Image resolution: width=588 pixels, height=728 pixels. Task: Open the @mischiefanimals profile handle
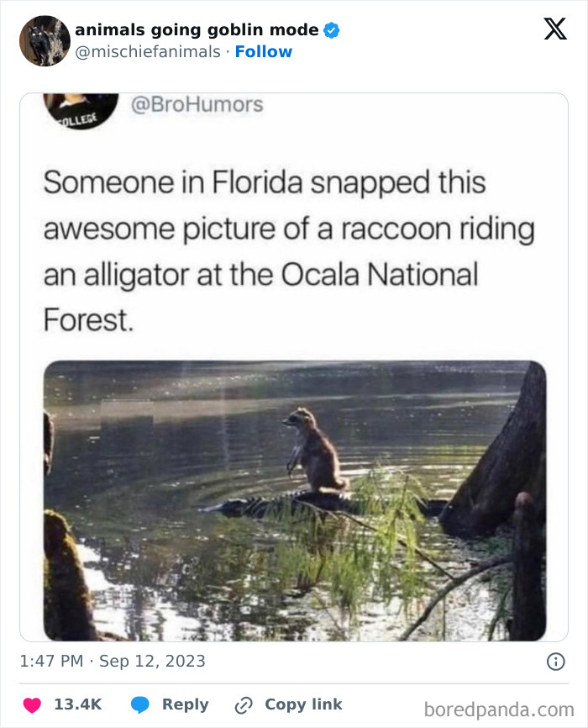point(147,52)
